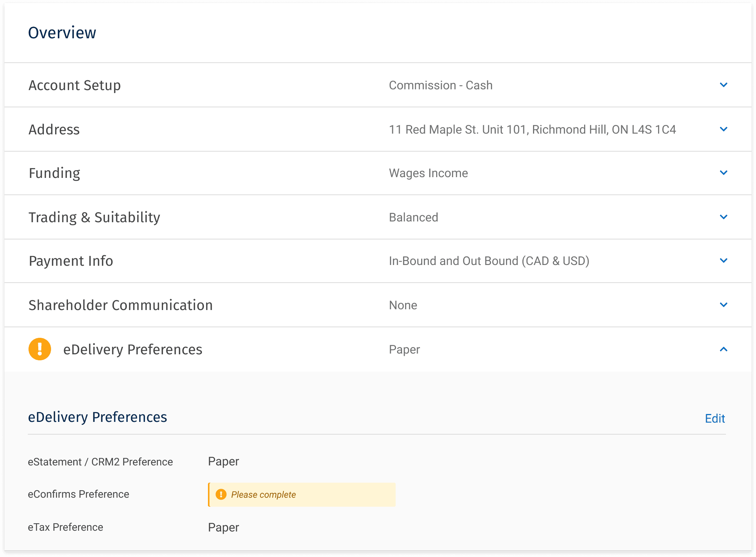Expand the Address section chevron

point(723,129)
